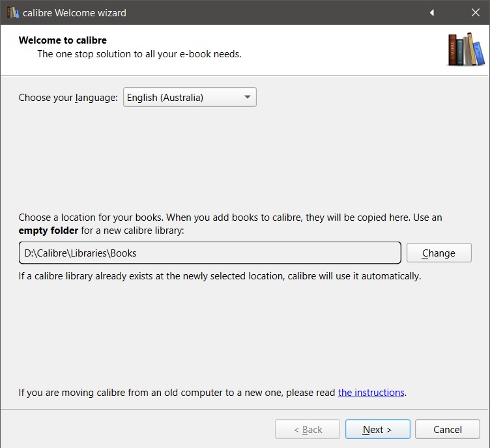Click the one stop solution subtitle text
This screenshot has width=490, height=448.
coord(139,53)
